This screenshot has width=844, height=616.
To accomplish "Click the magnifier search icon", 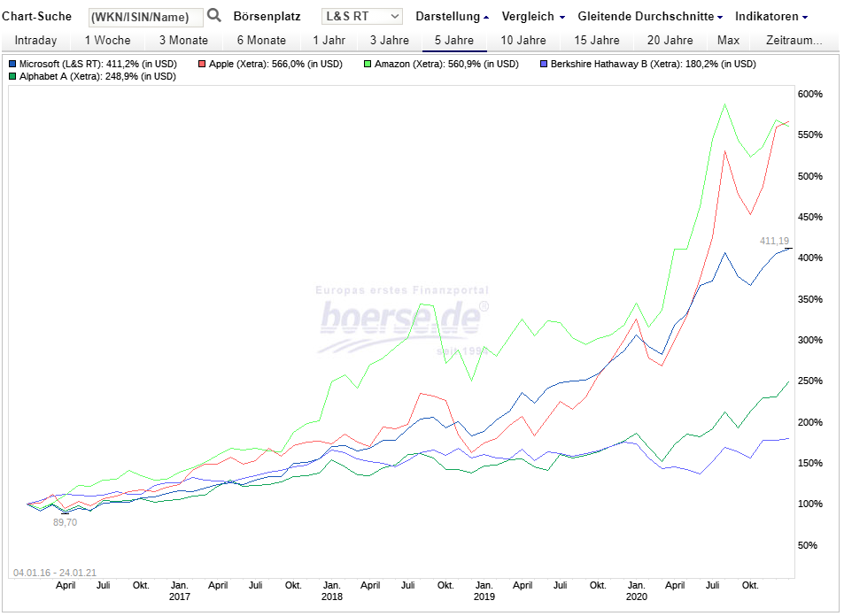I will point(213,15).
